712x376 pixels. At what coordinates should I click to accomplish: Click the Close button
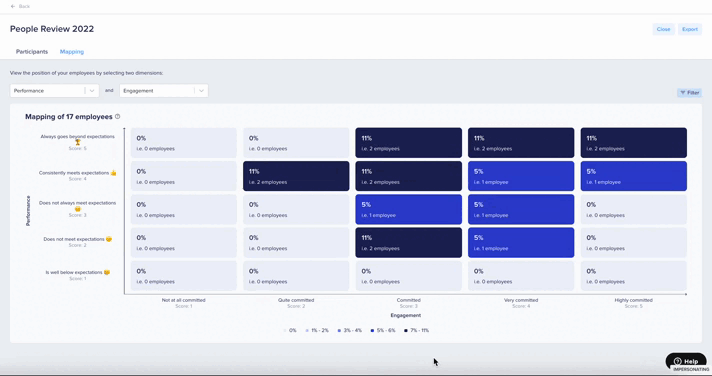[663, 29]
